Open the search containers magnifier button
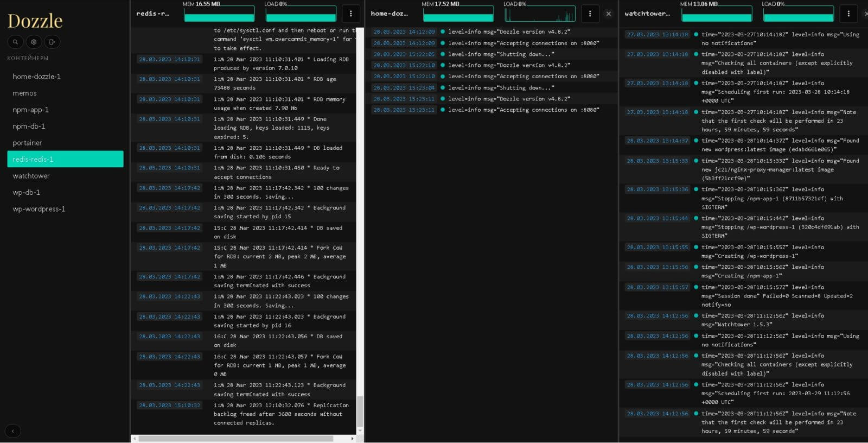Screen dimensions: 868x443 (15, 42)
